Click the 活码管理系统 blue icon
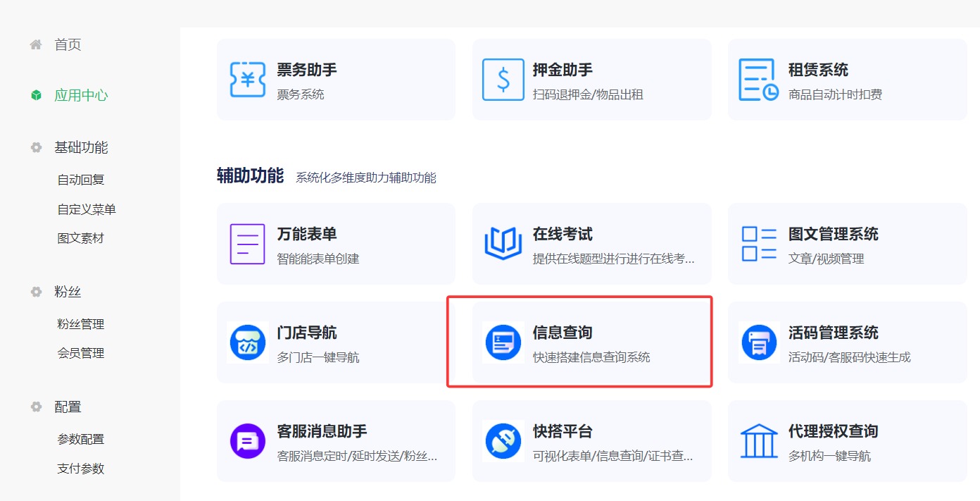This screenshot has height=501, width=980. coord(758,342)
